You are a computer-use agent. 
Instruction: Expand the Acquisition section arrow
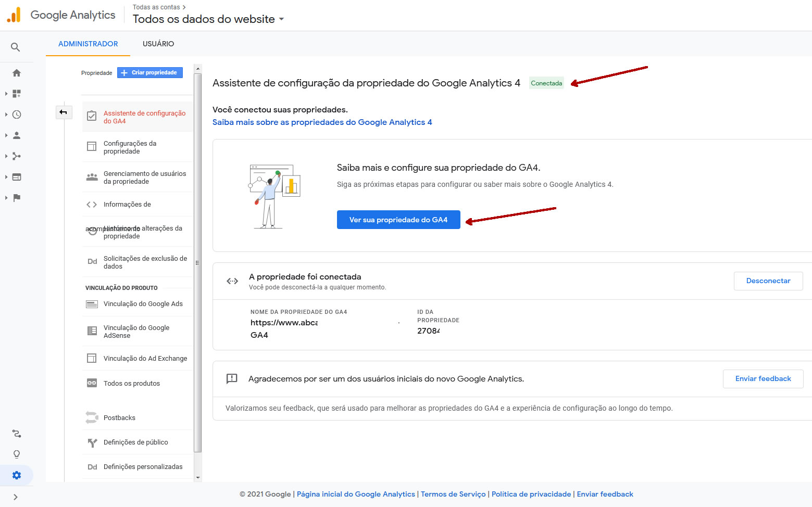point(6,156)
